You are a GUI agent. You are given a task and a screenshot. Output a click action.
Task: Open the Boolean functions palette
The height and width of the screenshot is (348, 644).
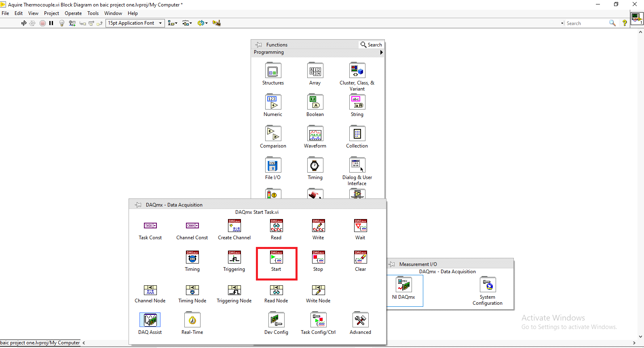click(315, 102)
